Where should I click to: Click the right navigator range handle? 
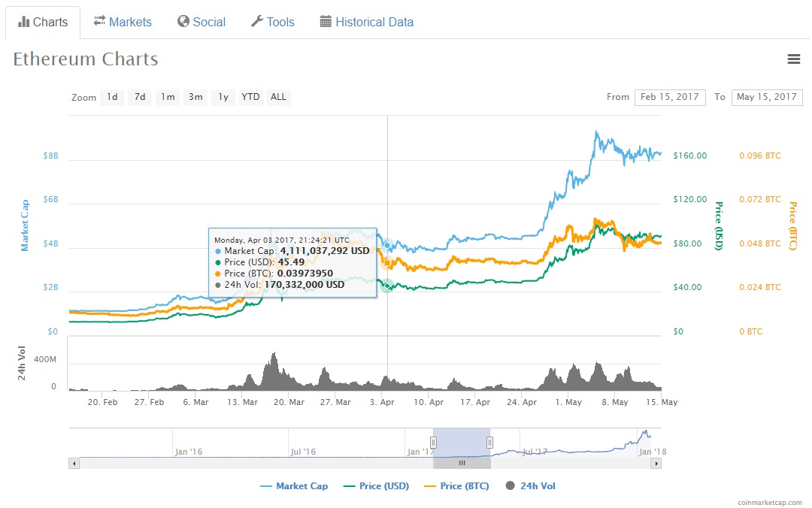point(489,442)
